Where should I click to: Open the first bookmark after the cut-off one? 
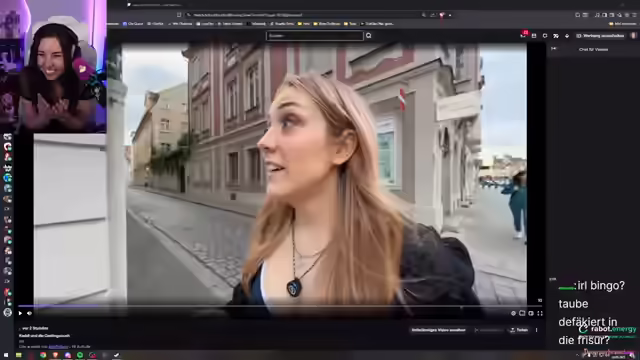click(x=133, y=24)
